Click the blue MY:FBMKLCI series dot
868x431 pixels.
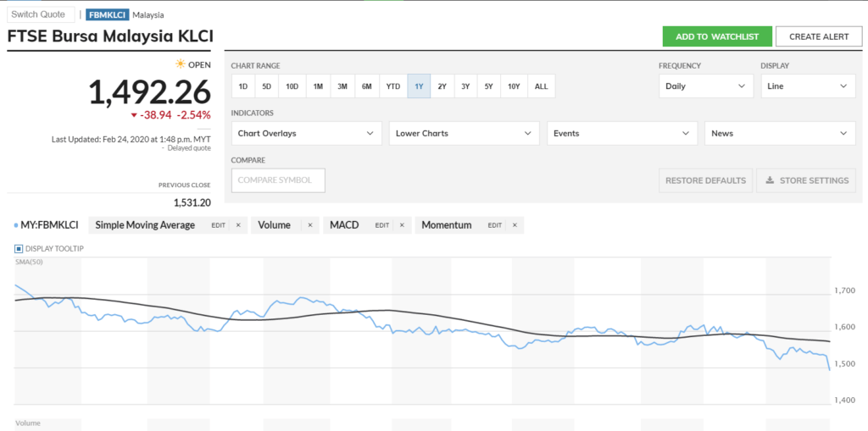pos(17,225)
